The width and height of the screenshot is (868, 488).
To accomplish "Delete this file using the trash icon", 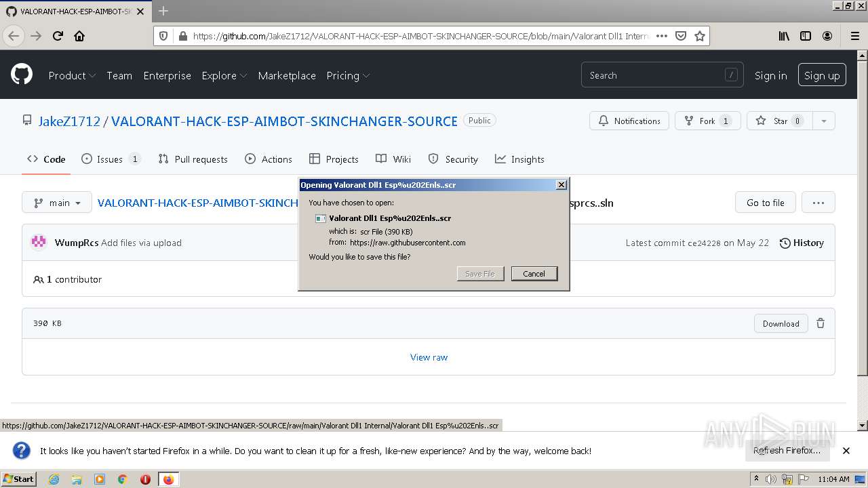I will coord(821,323).
